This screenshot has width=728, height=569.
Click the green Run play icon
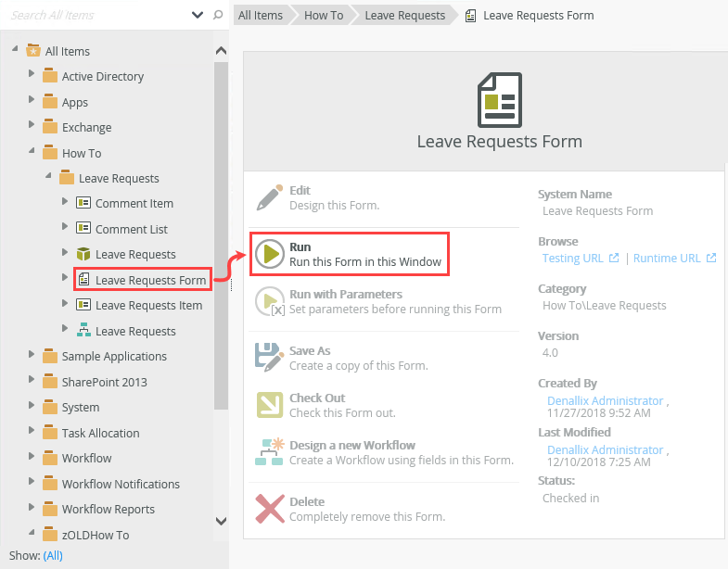coord(269,254)
